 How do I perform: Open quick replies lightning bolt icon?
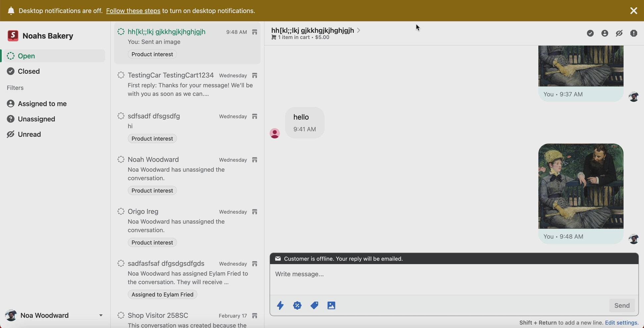click(280, 305)
